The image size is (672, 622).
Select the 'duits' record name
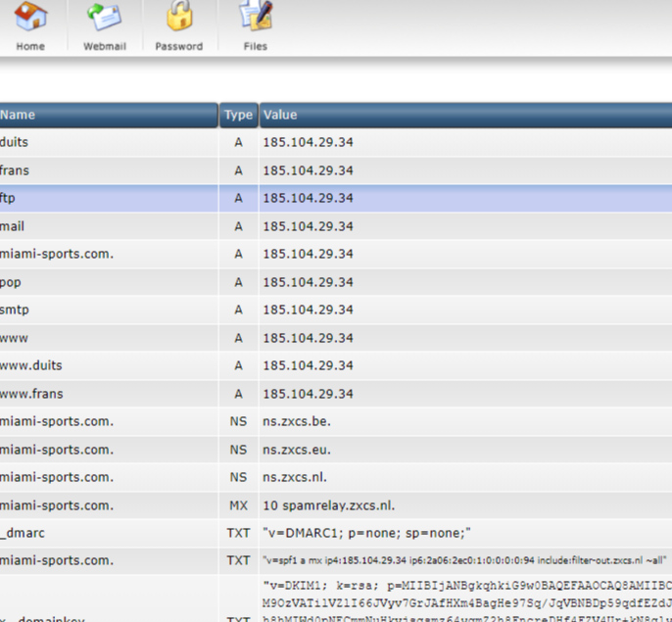(x=14, y=142)
